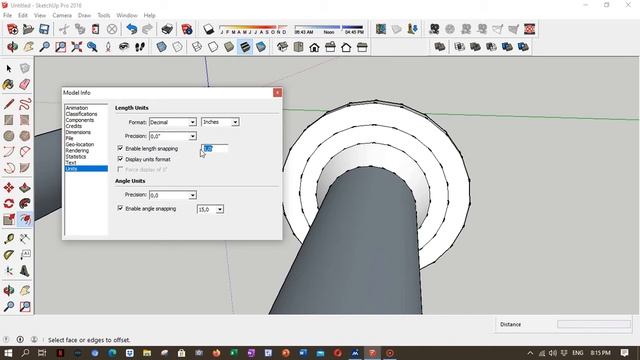Open the View menu
This screenshot has height=360, width=640.
[40, 15]
